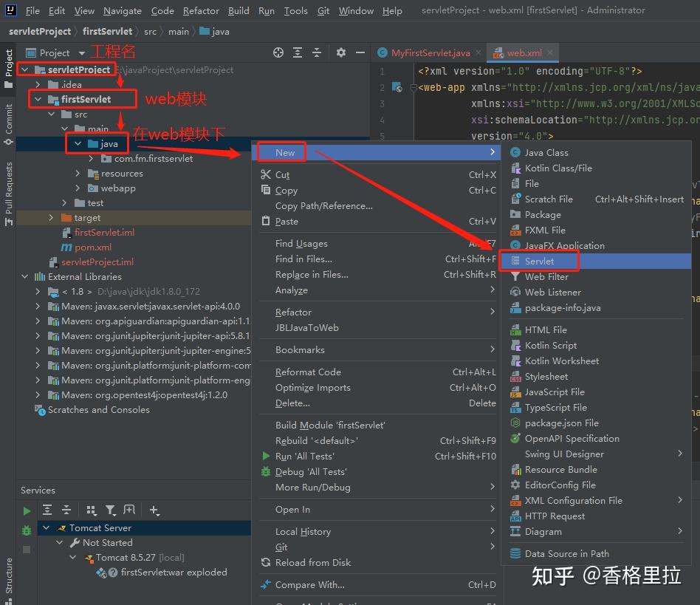
Task: Open the Project view dropdown arrow
Action: pyautogui.click(x=82, y=53)
